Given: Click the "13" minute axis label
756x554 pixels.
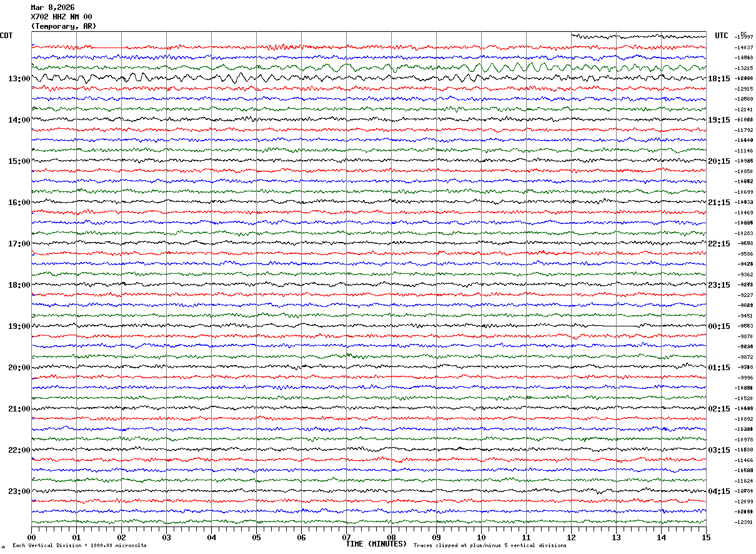Looking at the screenshot, I should click(x=616, y=537).
